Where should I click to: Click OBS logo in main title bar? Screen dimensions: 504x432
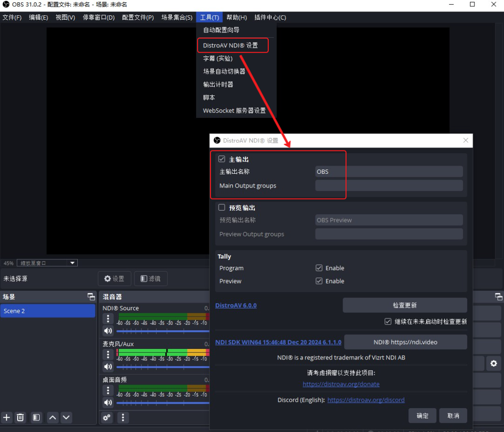(6, 4)
